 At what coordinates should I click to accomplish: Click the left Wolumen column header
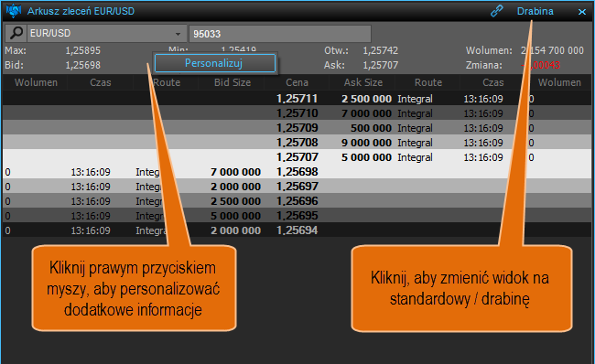36,82
